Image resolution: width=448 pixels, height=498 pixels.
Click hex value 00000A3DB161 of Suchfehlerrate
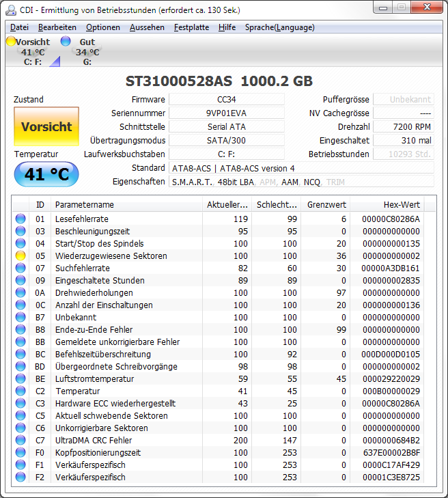[391, 268]
